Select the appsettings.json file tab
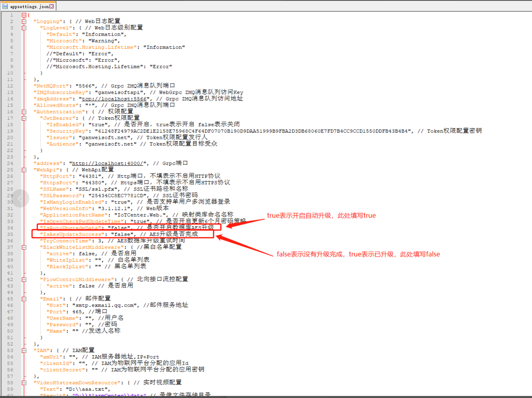The height and width of the screenshot is (398, 532). [x=29, y=6]
